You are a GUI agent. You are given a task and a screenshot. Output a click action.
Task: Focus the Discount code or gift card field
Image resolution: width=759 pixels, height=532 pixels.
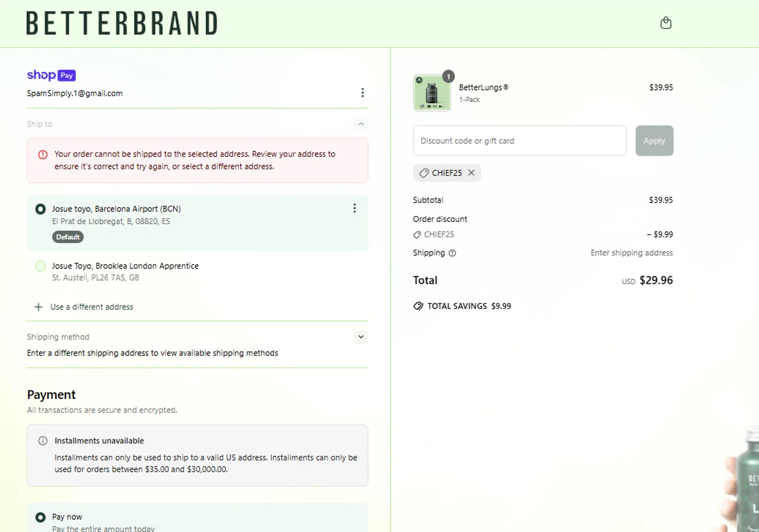pos(520,141)
